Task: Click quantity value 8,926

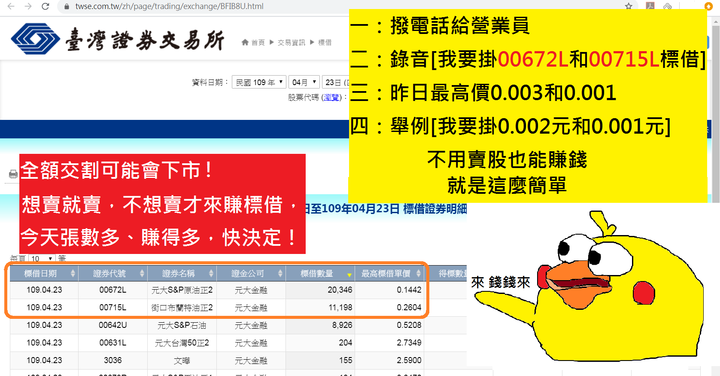Action: coord(342,325)
